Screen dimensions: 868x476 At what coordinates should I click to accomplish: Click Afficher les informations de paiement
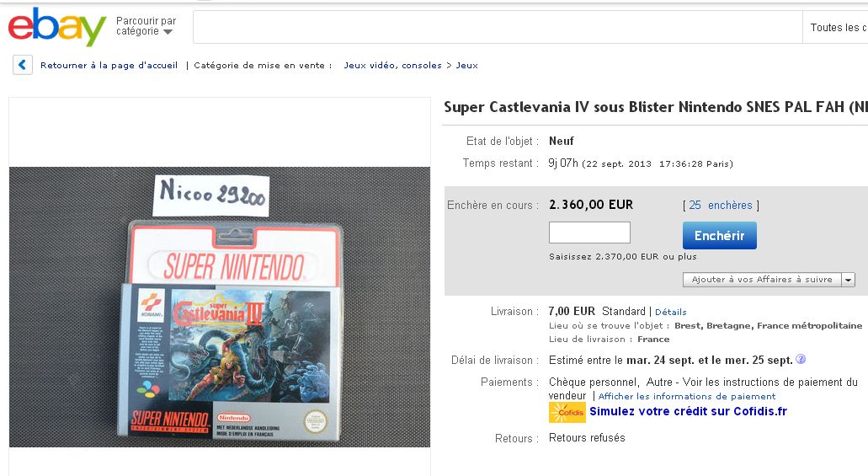point(686,396)
